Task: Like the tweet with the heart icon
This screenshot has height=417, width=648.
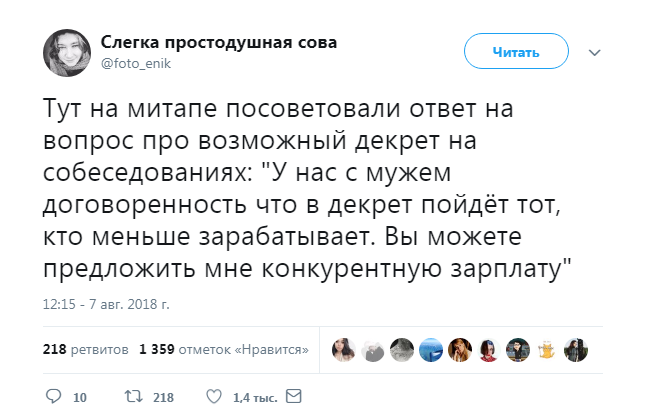Action: tap(212, 397)
